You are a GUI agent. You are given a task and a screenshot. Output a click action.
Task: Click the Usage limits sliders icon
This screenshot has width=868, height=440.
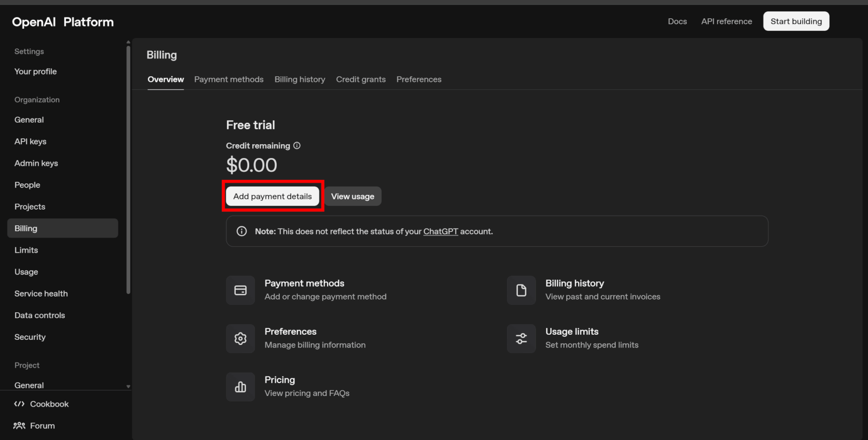[x=521, y=339]
